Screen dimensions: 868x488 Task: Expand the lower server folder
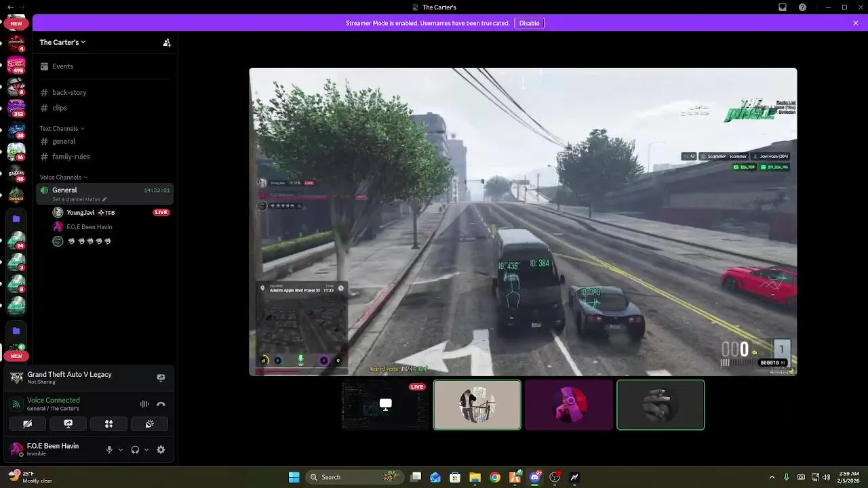(16, 331)
